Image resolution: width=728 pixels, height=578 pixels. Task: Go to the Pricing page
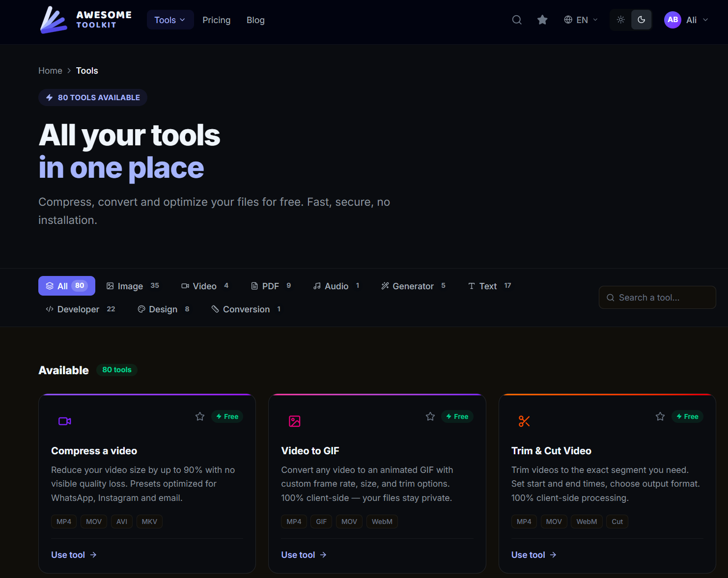coord(217,20)
